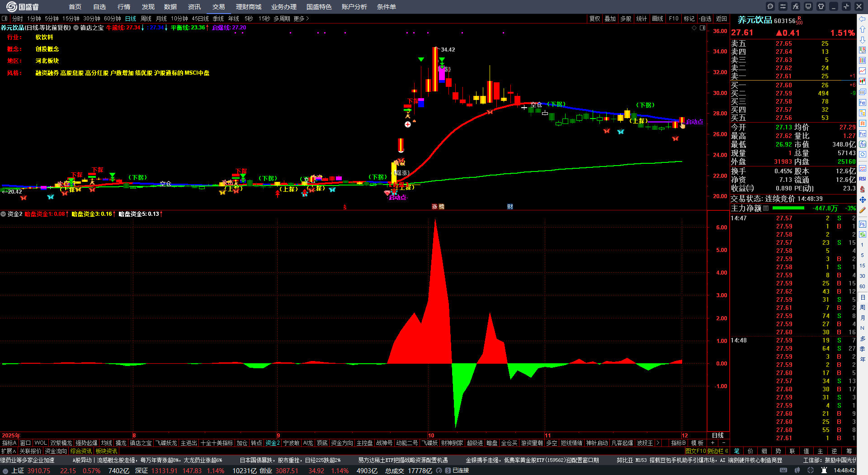Switch the period to 月线
Viewport: 868px width, 475px height.
(161, 19)
